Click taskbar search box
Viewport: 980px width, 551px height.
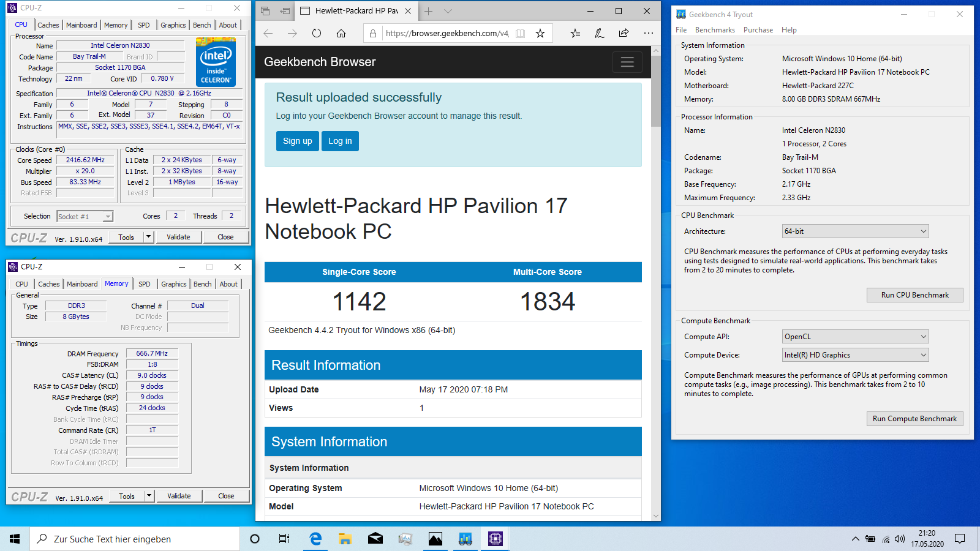135,539
